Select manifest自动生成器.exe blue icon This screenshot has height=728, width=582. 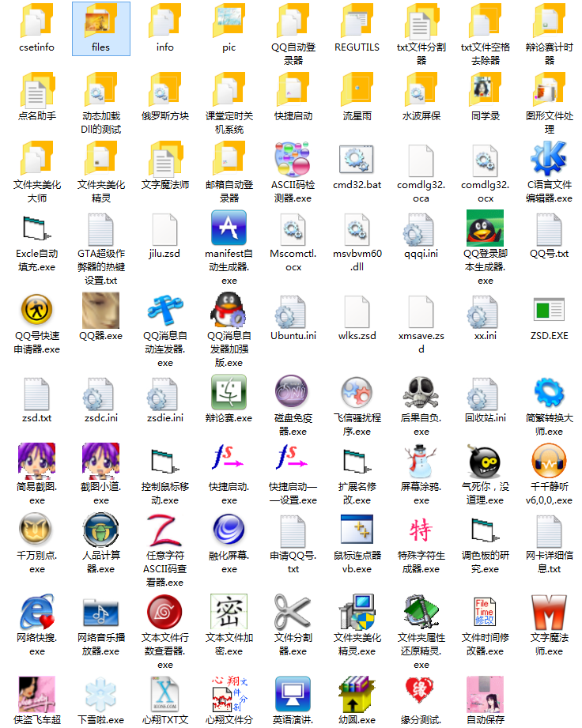[229, 228]
